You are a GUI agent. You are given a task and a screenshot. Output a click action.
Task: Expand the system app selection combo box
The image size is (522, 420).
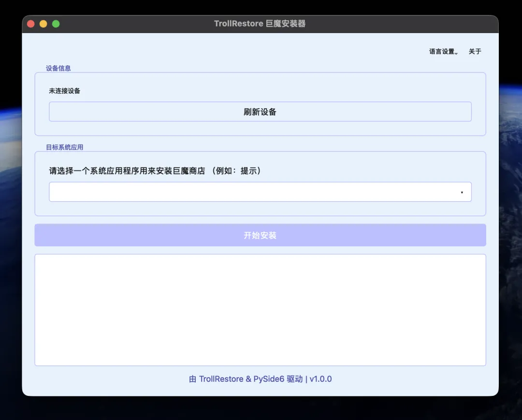point(260,192)
